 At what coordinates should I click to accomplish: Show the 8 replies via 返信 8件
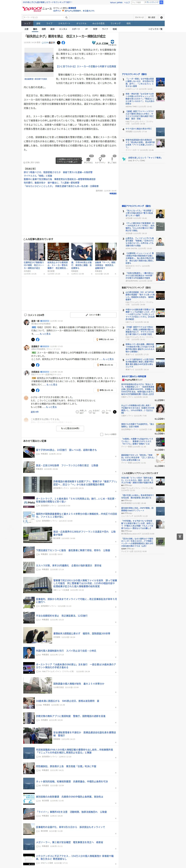(x=35, y=412)
